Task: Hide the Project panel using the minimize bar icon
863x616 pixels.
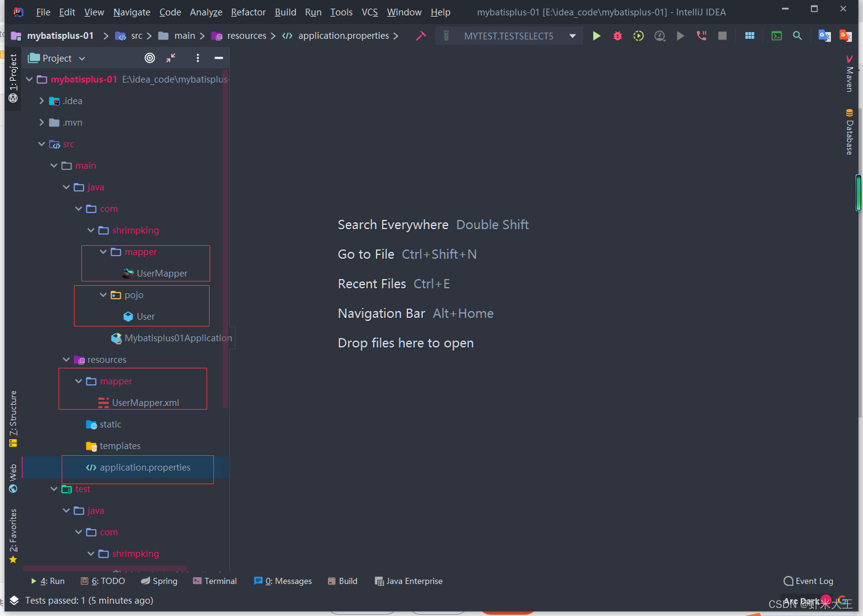Action: (x=218, y=57)
